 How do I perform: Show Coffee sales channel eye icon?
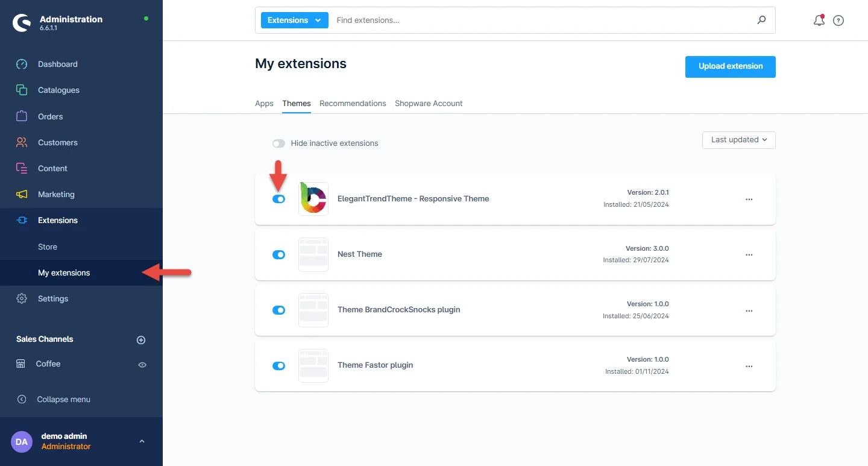tap(142, 364)
